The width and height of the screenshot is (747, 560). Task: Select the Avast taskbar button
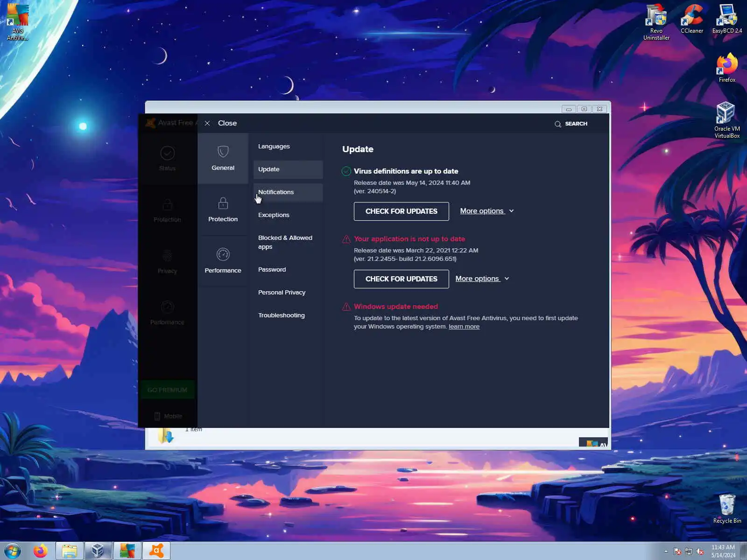(156, 551)
